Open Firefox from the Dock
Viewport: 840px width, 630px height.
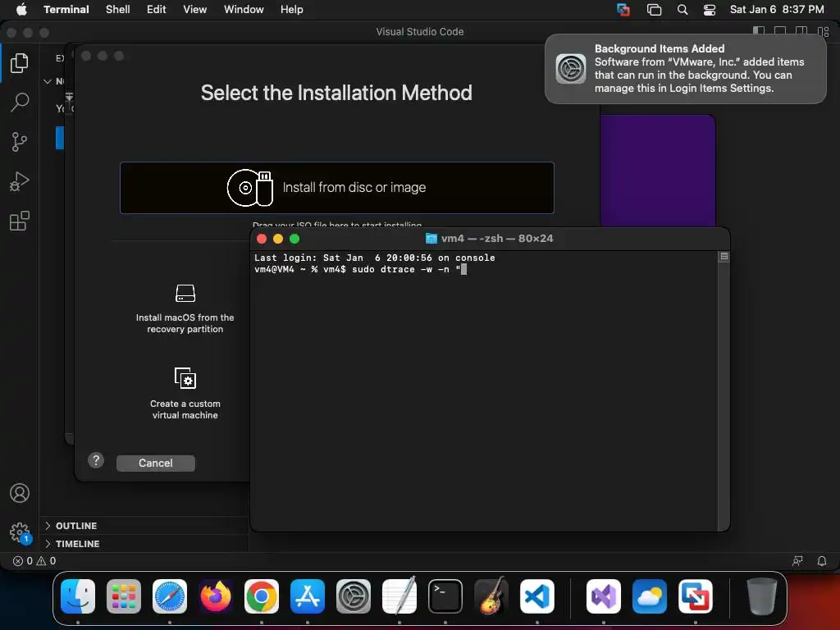[216, 596]
